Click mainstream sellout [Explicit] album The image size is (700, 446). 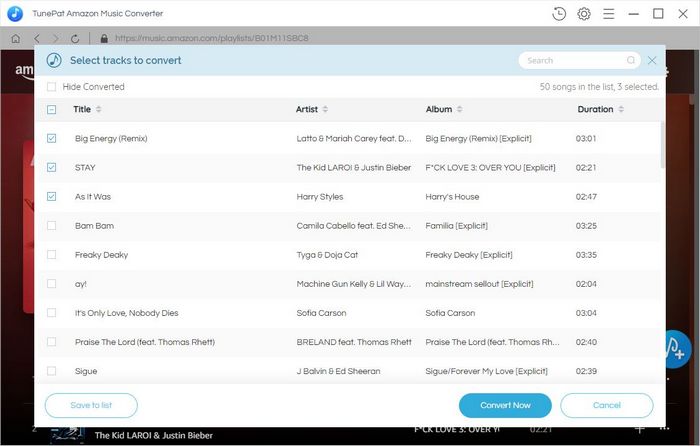click(x=479, y=283)
